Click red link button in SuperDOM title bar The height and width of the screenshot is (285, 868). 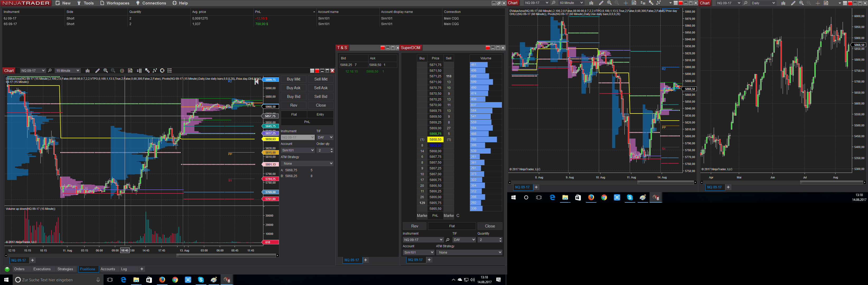488,48
